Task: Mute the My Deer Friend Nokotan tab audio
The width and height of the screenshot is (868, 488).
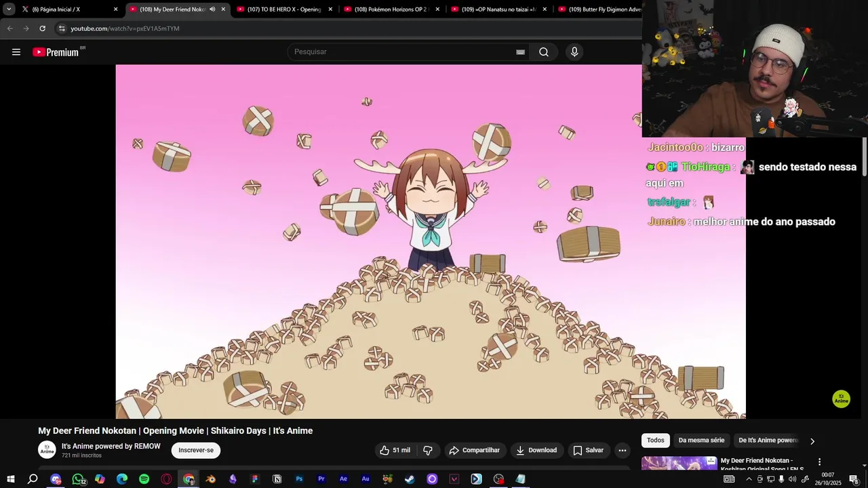Action: click(x=212, y=9)
